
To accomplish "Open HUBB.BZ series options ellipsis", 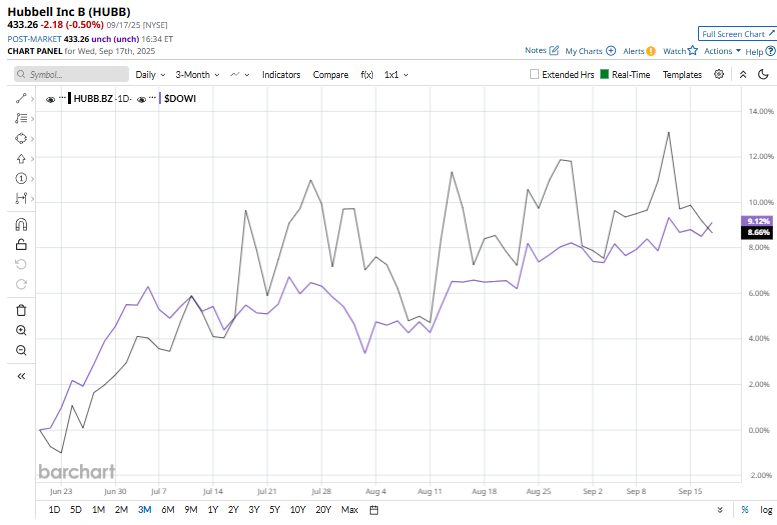I will pos(62,97).
